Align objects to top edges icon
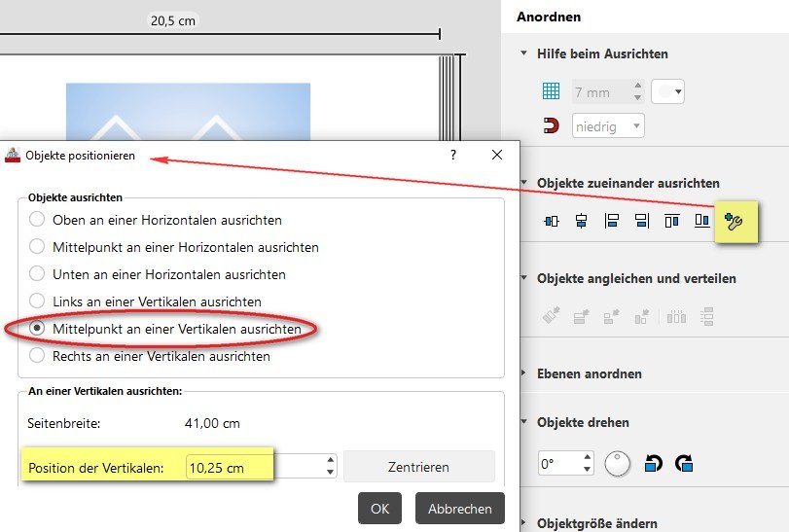 [x=671, y=221]
